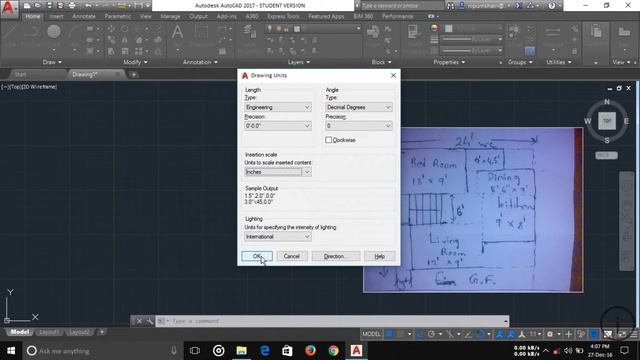Image resolution: width=640 pixels, height=360 pixels.
Task: Select the Polyline tool in the Draw panel
Action: 32,31
